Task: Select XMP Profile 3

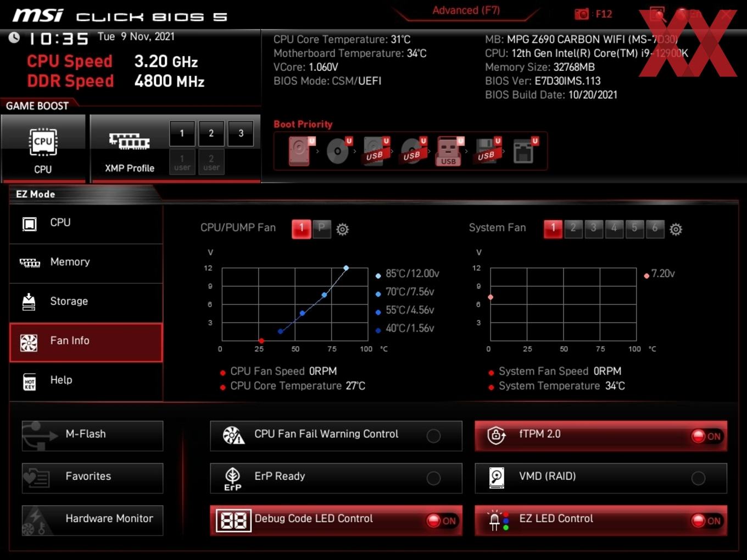Action: pos(241,133)
